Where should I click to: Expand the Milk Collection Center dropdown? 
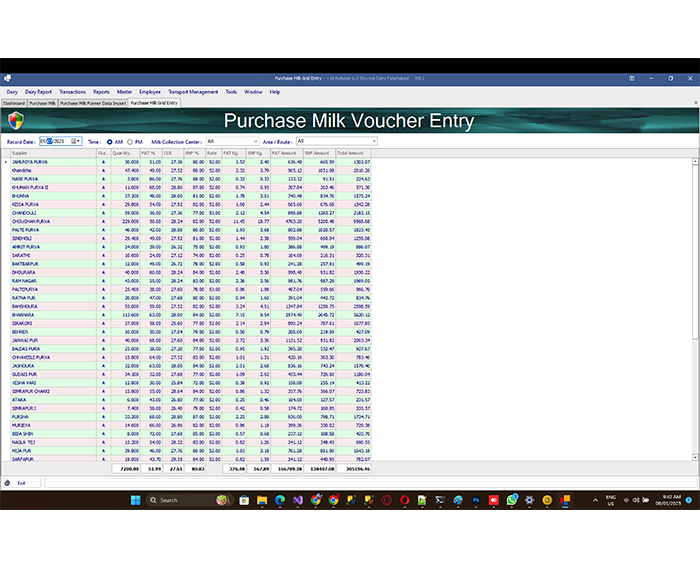coord(255,141)
